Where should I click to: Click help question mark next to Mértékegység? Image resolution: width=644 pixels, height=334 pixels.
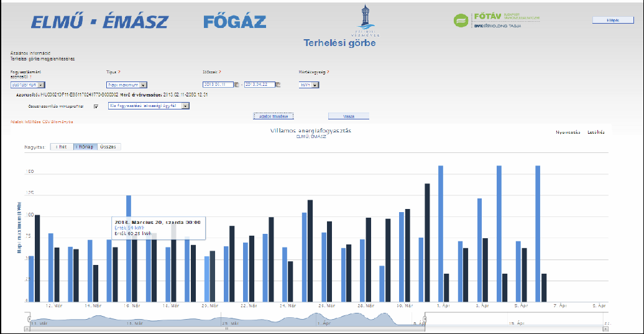pyautogui.click(x=328, y=72)
